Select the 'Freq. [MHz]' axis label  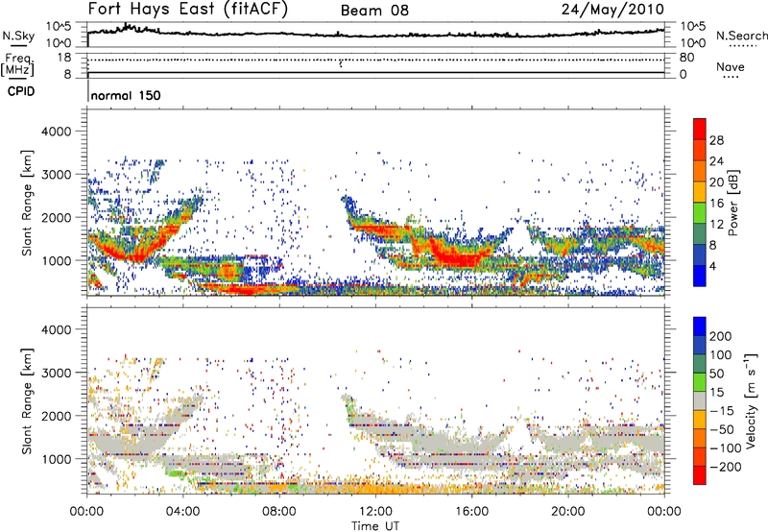(x=17, y=64)
